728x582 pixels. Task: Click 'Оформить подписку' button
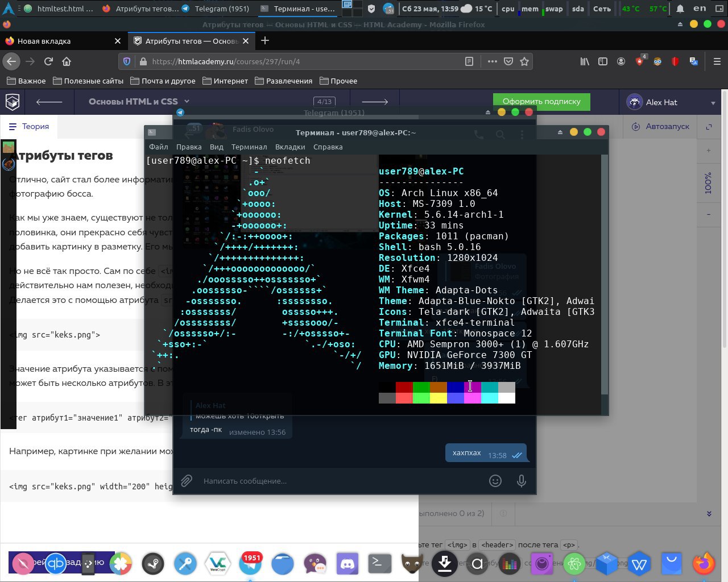coord(541,101)
